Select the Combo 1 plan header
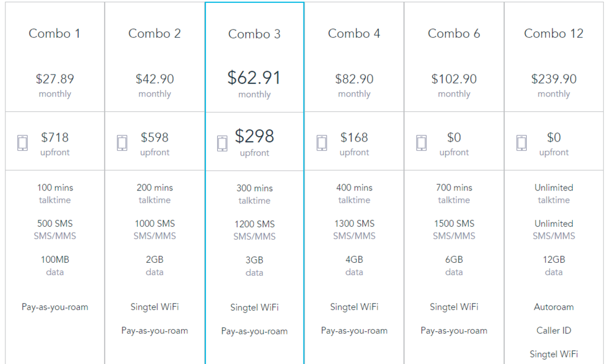This screenshot has height=364, width=606. pos(54,34)
